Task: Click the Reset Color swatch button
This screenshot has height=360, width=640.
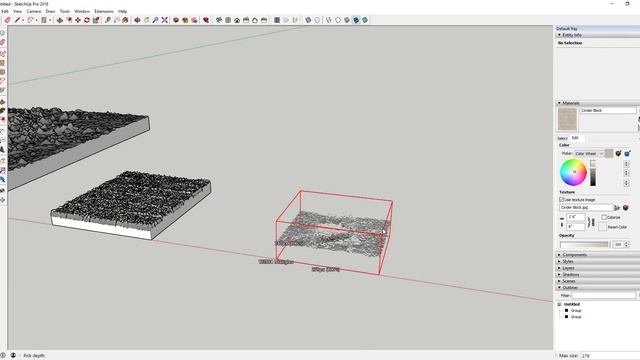Action: pos(602,227)
